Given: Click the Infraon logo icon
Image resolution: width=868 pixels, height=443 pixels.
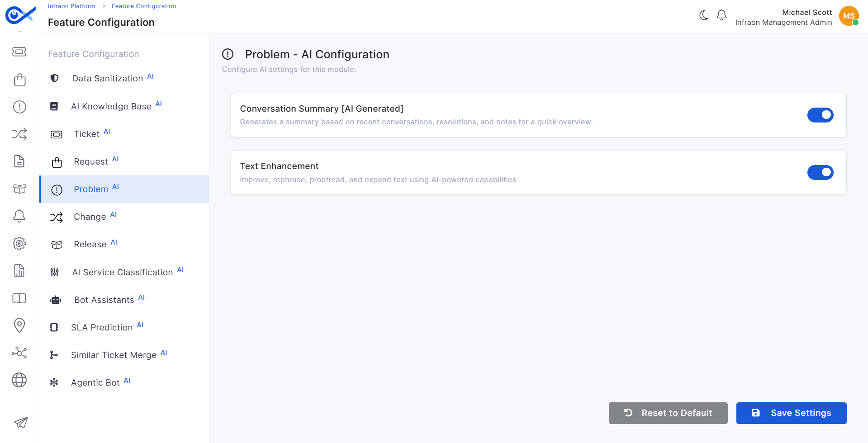Looking at the screenshot, I should (x=20, y=15).
